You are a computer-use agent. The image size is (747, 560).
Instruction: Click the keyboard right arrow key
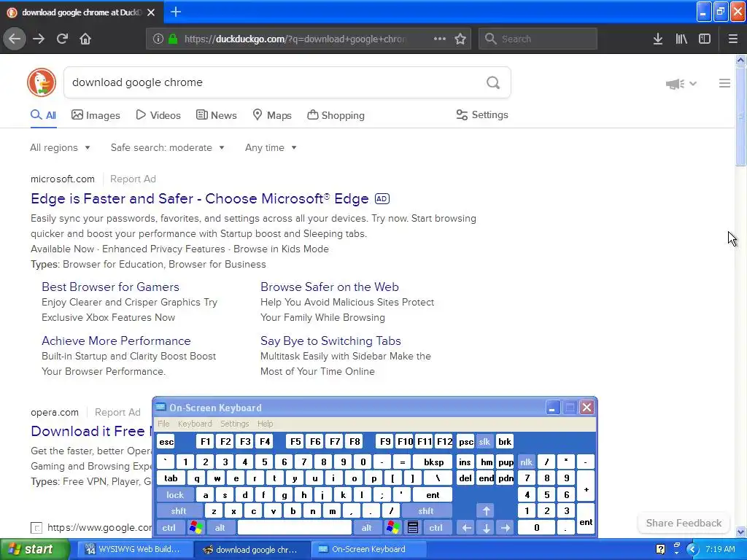pos(506,528)
